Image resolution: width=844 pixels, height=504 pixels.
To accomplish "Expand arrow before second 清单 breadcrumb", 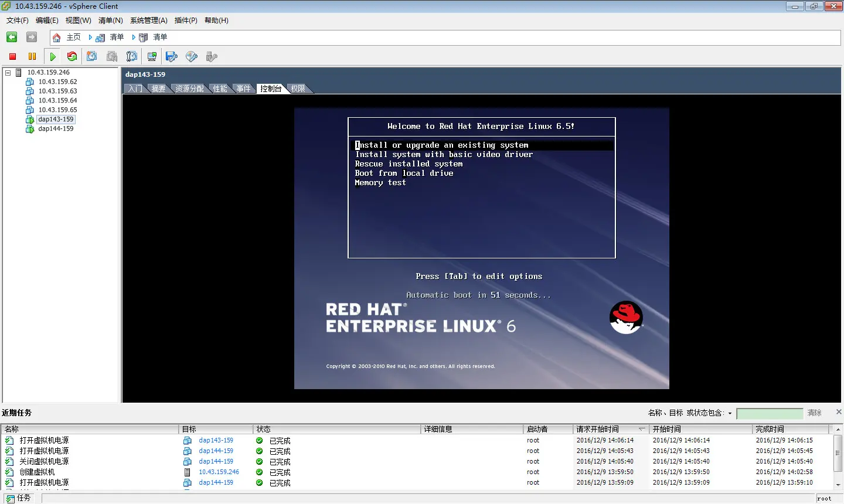I will point(134,38).
